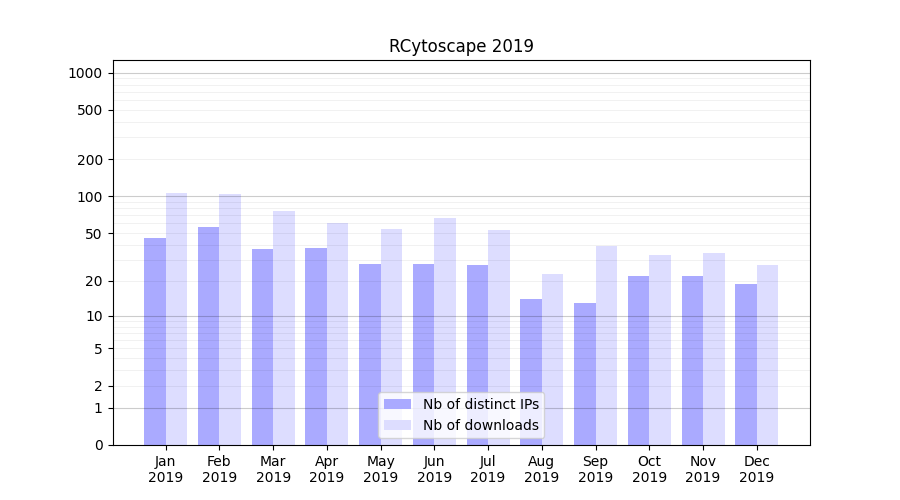Click the May 2019 x-axis label

(380, 469)
